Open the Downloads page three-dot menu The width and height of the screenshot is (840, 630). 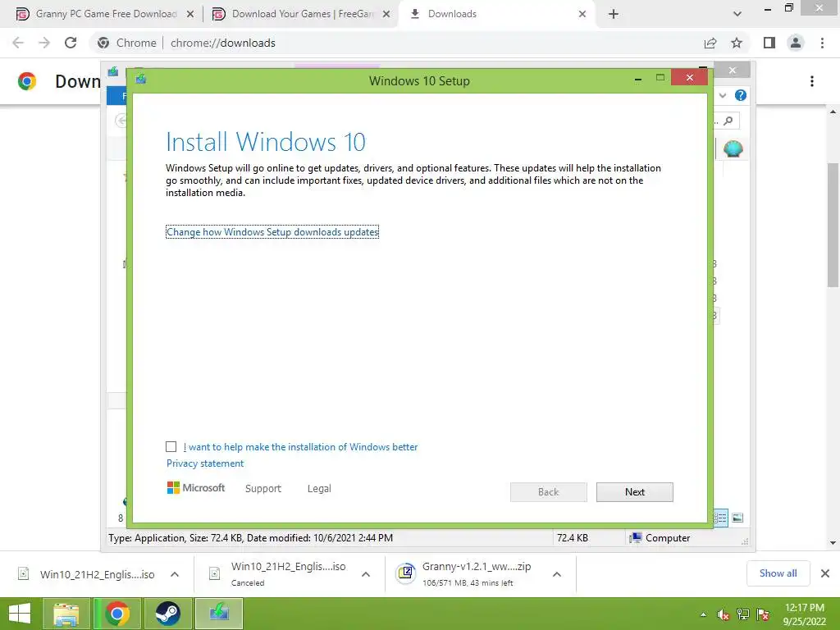click(812, 81)
